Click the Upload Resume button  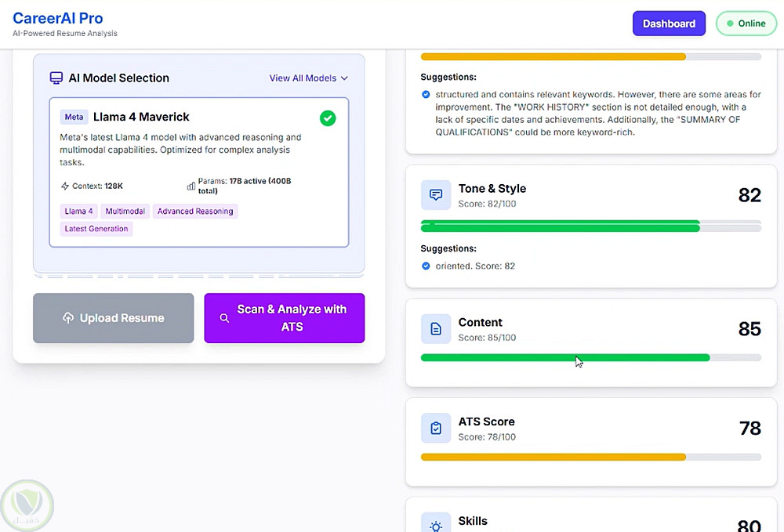click(113, 318)
